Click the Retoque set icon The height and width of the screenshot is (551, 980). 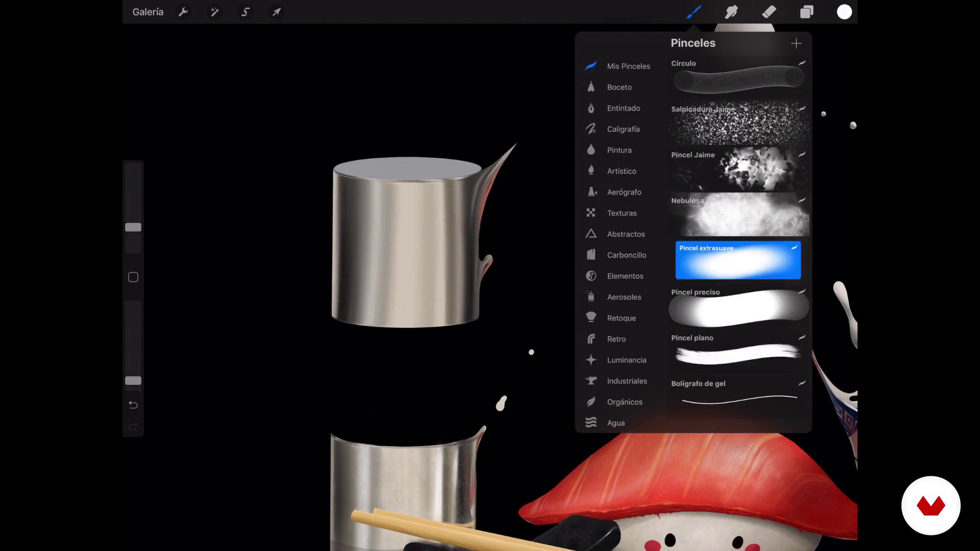pyautogui.click(x=591, y=317)
